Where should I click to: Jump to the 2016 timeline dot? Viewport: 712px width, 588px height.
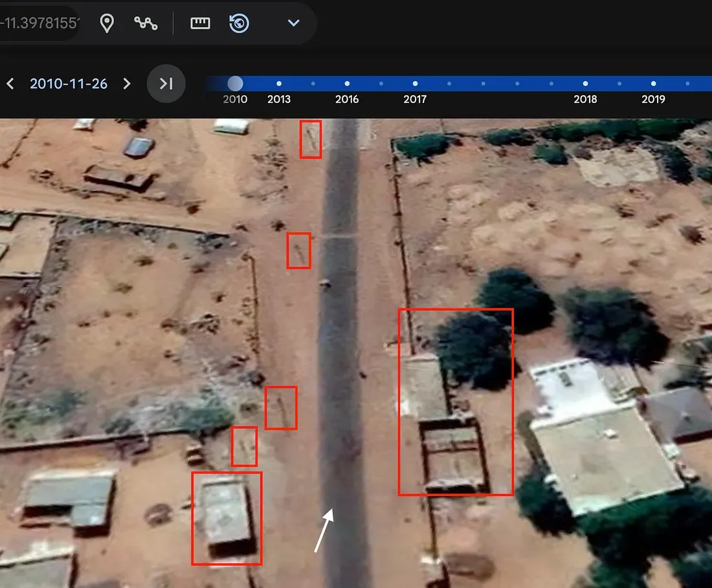coord(347,83)
